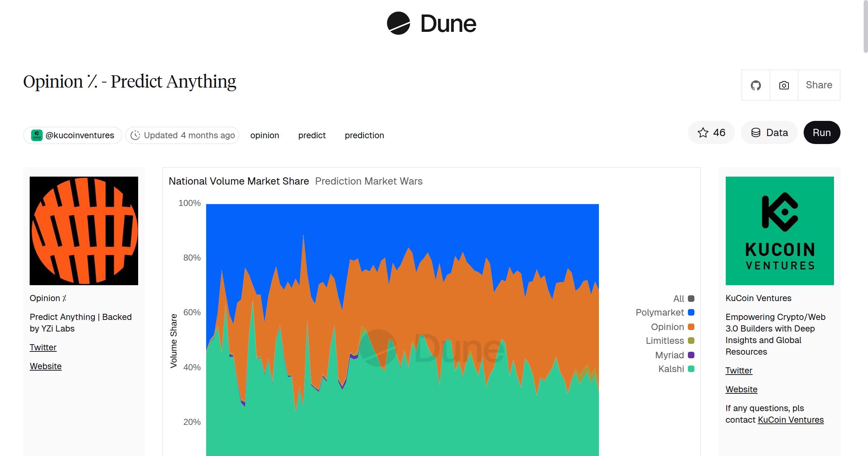Click the opinion tag

264,135
